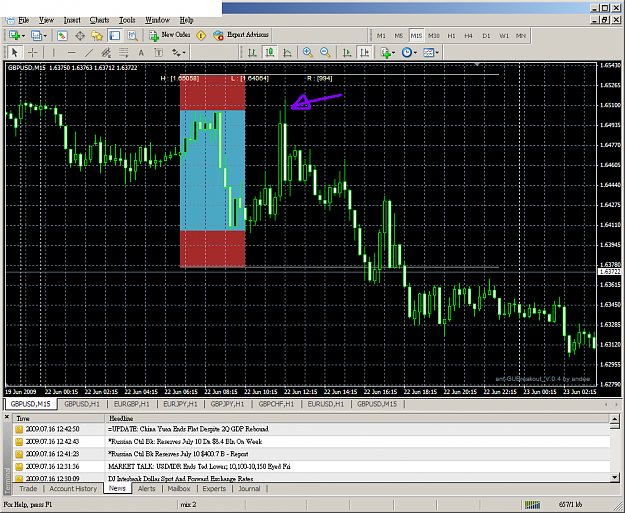This screenshot has height=513, width=625.
Task: Open the Insert menu
Action: click(x=72, y=20)
